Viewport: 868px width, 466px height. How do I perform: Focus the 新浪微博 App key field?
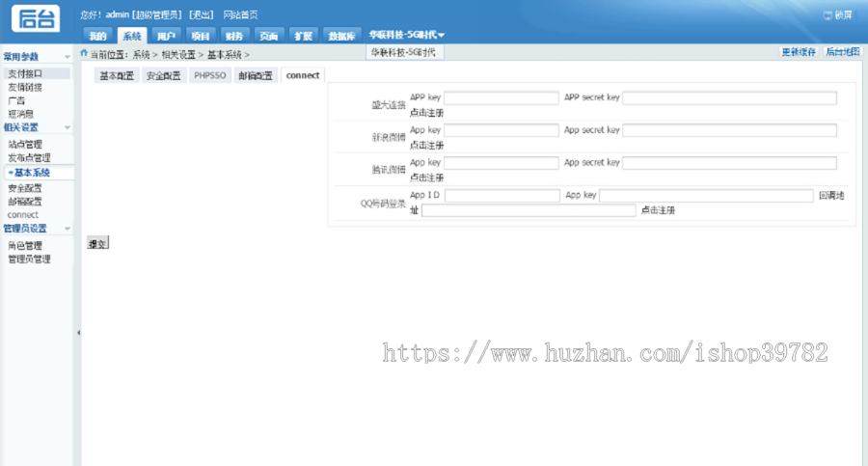[501, 131]
